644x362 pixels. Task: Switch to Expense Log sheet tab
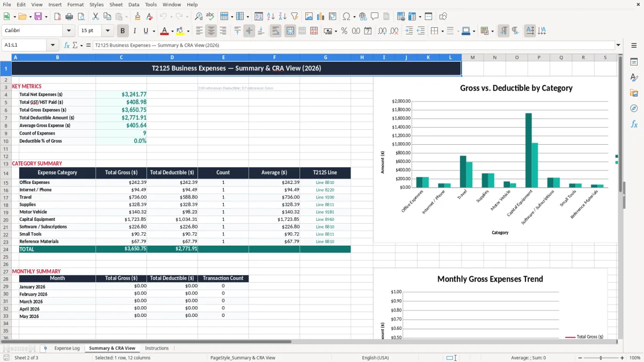coord(67,348)
